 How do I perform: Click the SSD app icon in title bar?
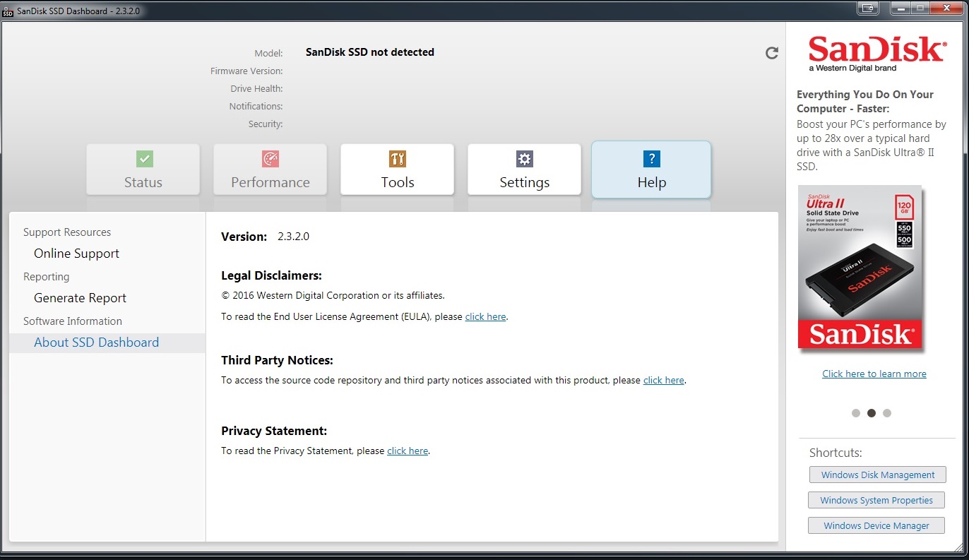[x=8, y=11]
